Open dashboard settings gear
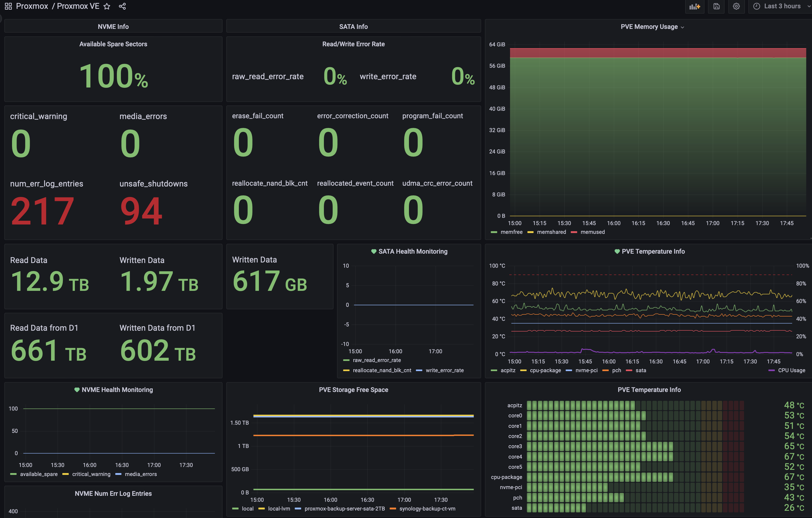 point(736,6)
